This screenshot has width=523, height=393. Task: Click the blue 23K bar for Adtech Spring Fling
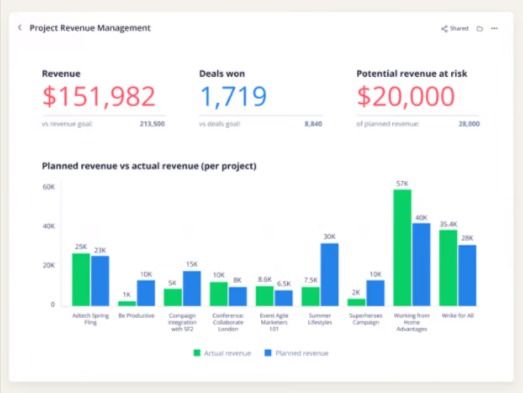pos(100,281)
